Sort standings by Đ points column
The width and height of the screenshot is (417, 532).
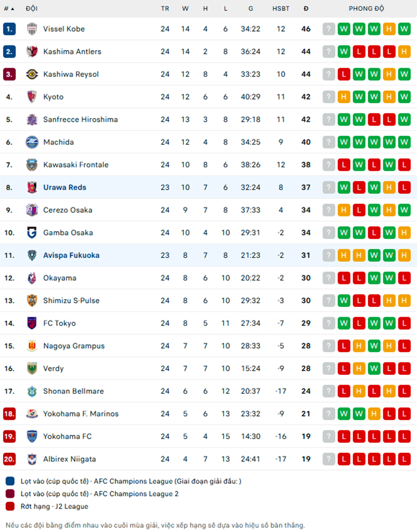[x=306, y=9]
